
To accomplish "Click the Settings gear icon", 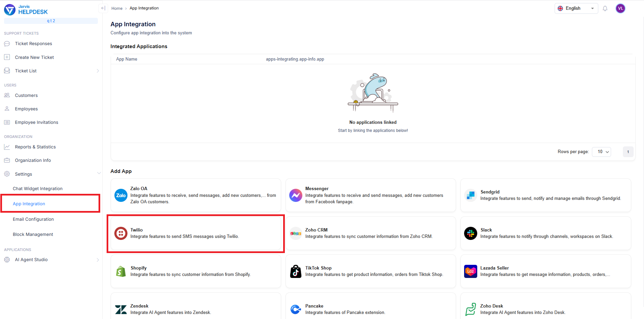I will click(x=7, y=174).
